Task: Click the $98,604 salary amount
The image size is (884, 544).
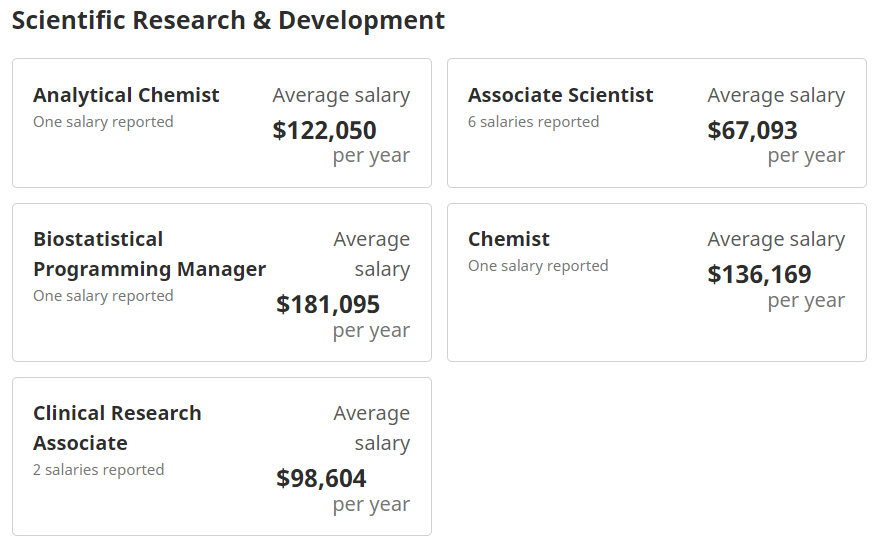Action: click(321, 478)
